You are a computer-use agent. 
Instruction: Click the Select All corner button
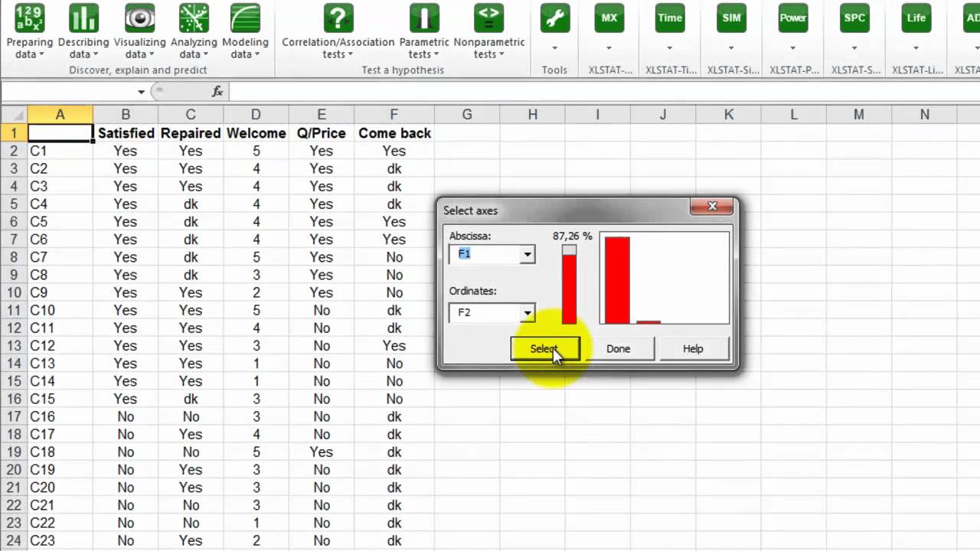[x=14, y=115]
